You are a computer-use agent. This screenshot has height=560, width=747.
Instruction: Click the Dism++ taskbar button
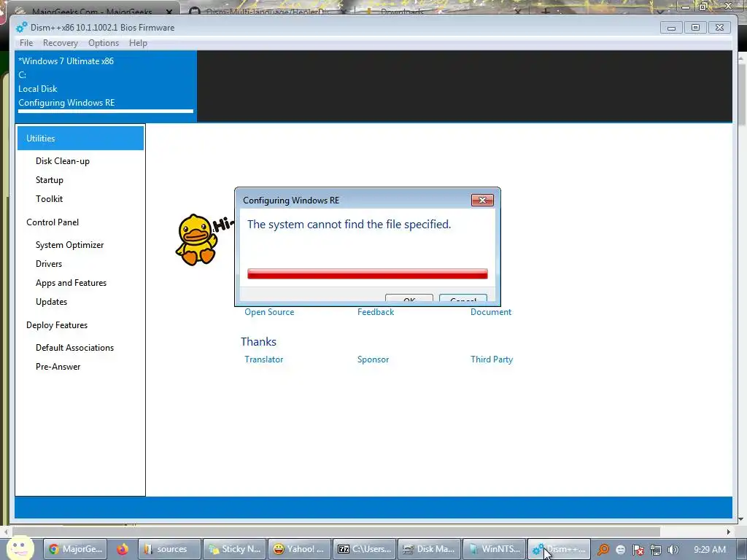pyautogui.click(x=559, y=549)
